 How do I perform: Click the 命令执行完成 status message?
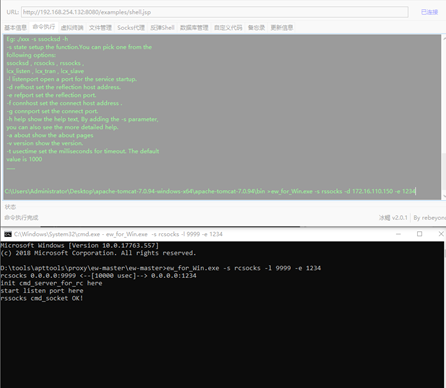21,218
